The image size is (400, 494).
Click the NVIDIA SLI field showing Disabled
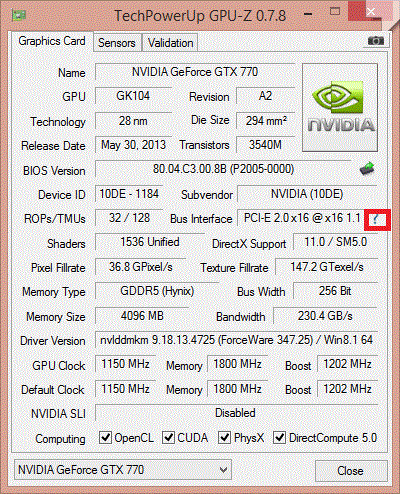(236, 413)
